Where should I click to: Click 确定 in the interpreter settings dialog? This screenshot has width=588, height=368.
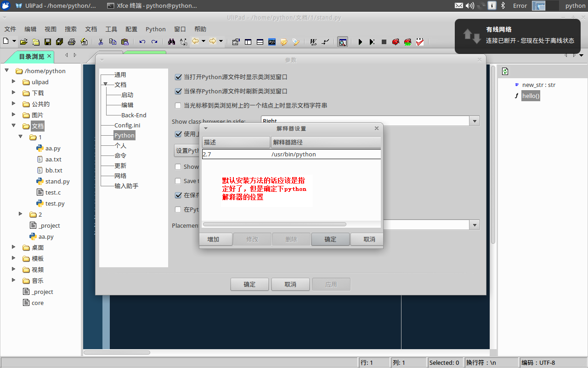[330, 239]
